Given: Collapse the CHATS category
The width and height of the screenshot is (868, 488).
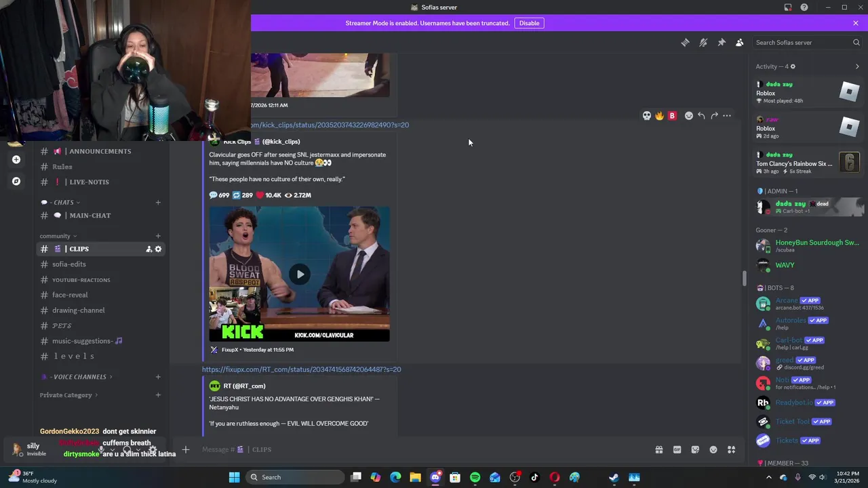Looking at the screenshot, I should (x=60, y=202).
